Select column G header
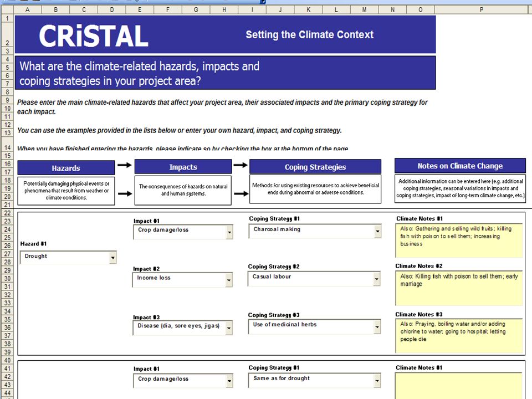The image size is (532, 399). (196, 10)
